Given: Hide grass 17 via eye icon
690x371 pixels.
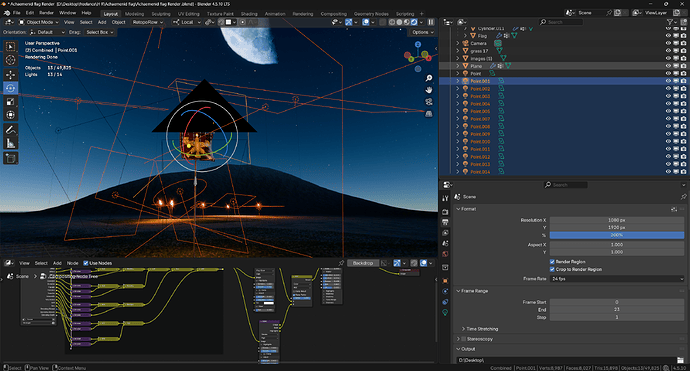Looking at the screenshot, I should click(668, 51).
